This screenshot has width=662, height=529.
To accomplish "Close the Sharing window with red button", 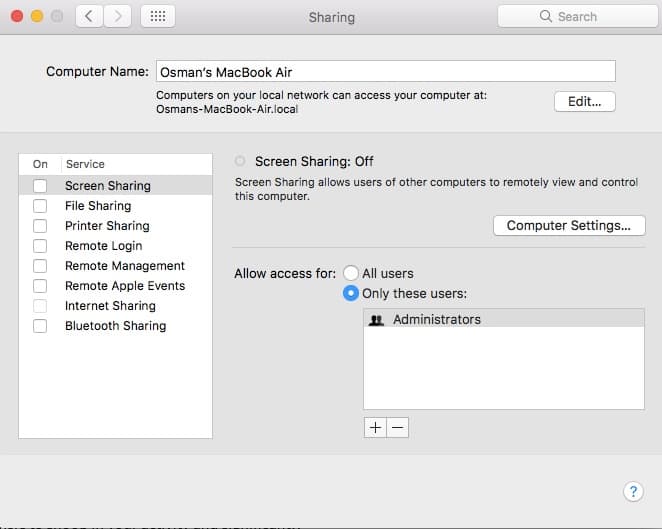I will click(x=17, y=16).
